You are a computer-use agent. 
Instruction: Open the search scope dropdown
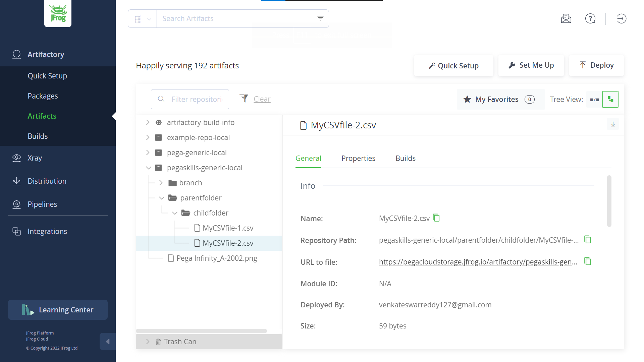point(142,19)
